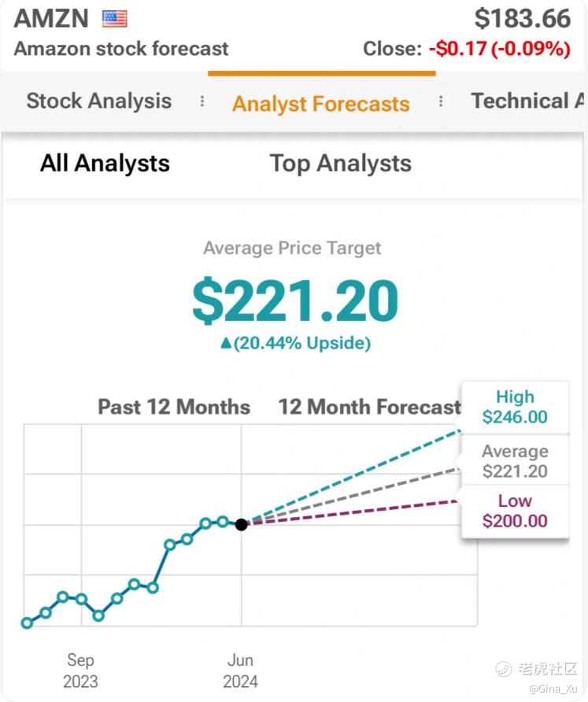Image resolution: width=588 pixels, height=702 pixels.
Task: Click the Jun 2024 axis label
Action: pyautogui.click(x=241, y=671)
